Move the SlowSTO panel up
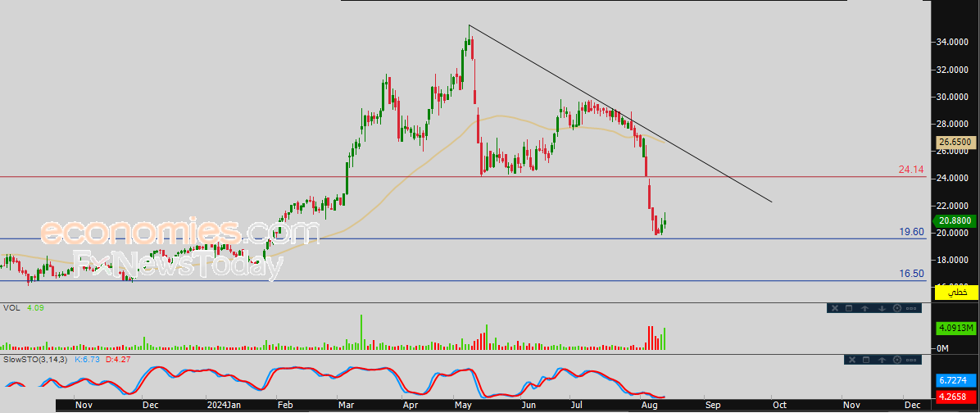 point(882,360)
